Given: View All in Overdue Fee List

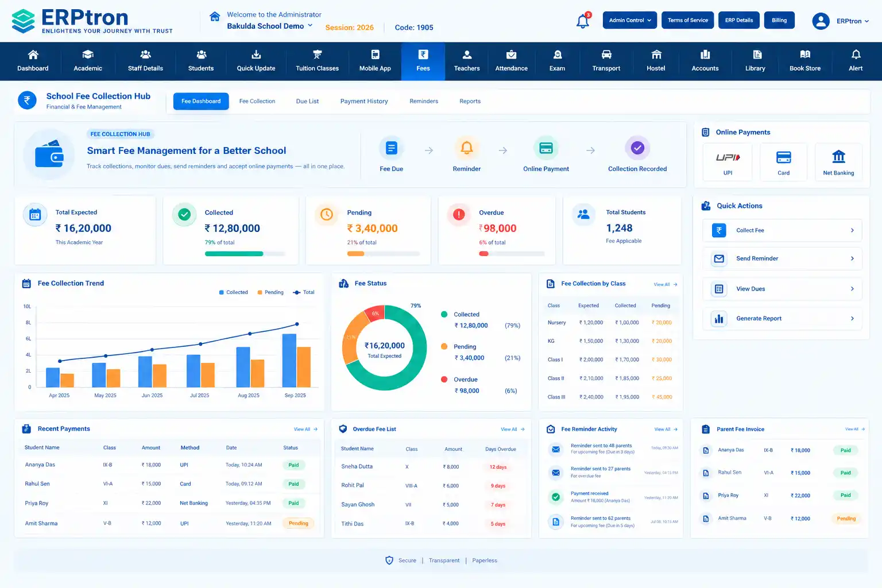Looking at the screenshot, I should pyautogui.click(x=513, y=430).
